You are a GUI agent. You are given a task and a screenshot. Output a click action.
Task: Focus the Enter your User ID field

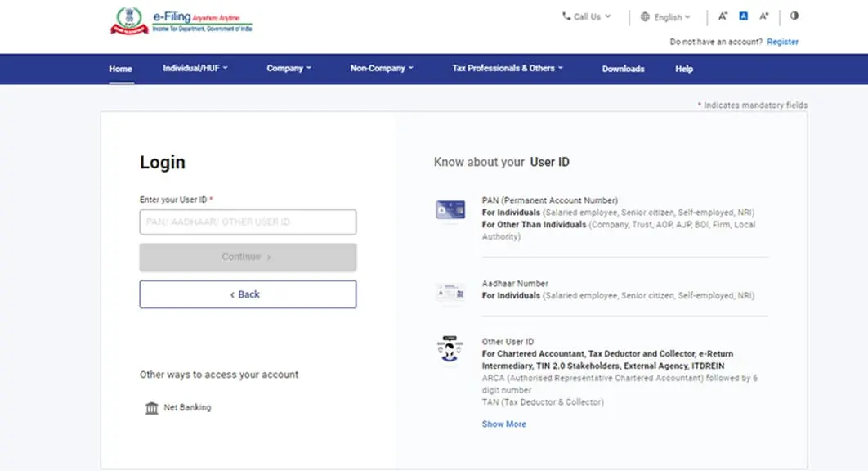248,222
